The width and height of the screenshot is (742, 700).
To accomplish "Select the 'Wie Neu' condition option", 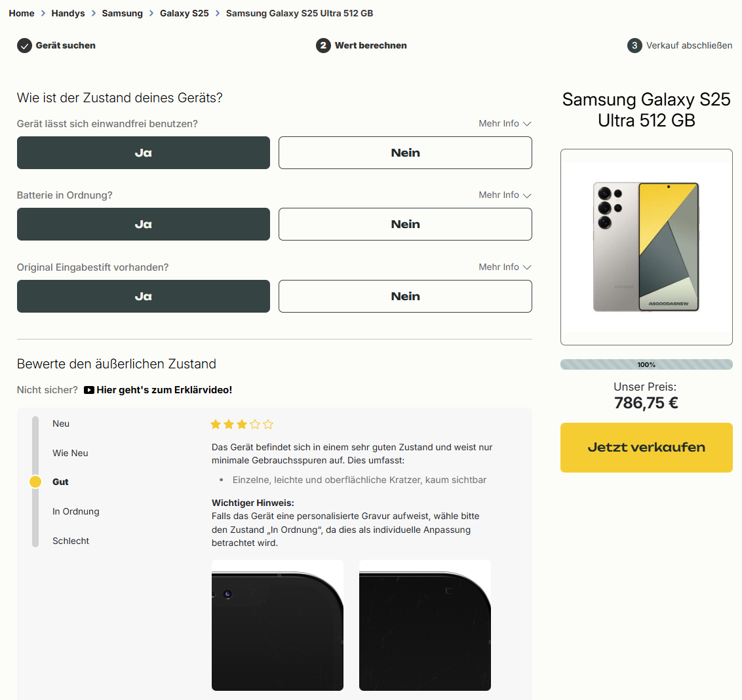I will pos(70,453).
